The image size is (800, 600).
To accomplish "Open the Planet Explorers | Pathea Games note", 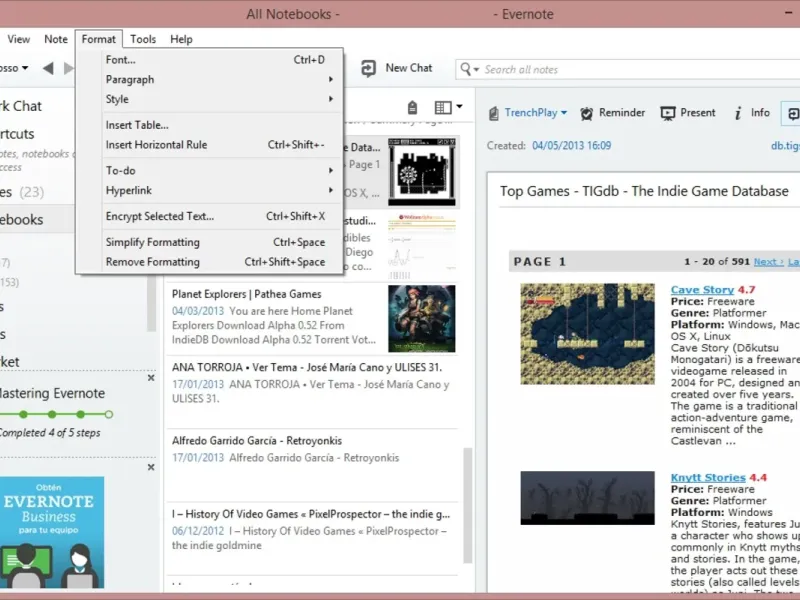I will [312, 318].
